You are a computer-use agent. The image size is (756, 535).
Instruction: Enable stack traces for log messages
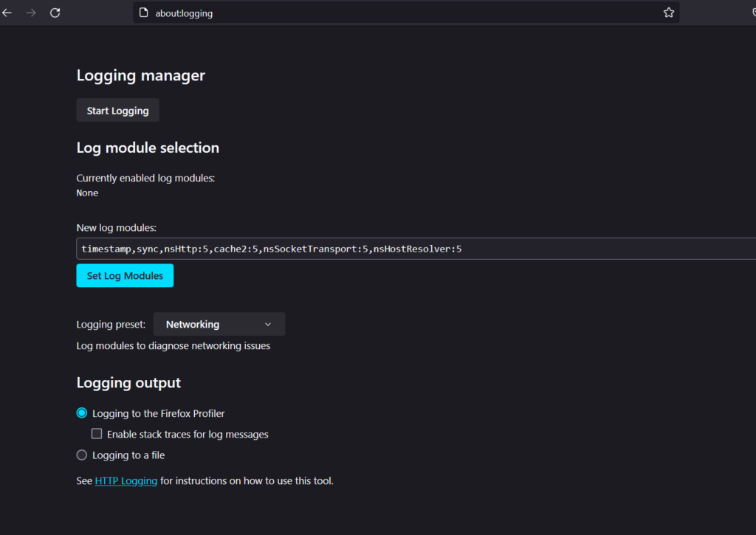point(97,434)
